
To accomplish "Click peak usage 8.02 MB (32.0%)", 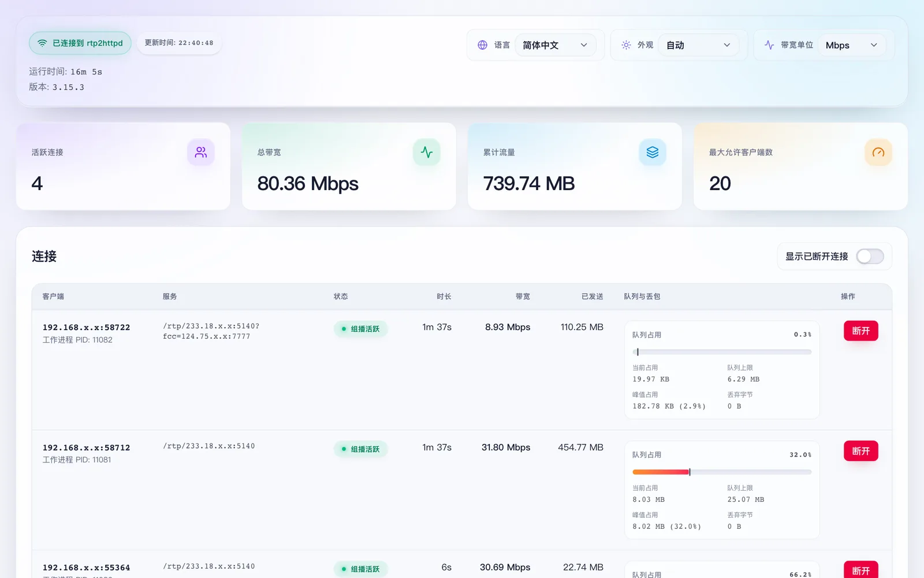I will 666,527.
